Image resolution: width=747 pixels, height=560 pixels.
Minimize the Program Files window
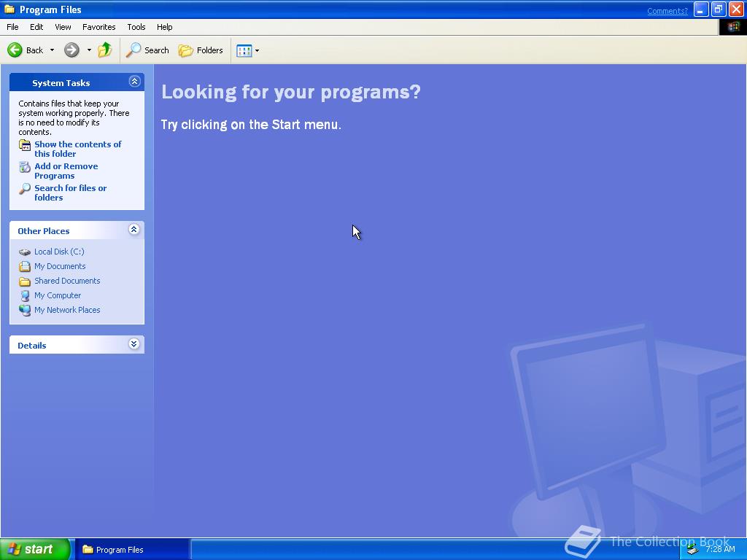pos(701,9)
